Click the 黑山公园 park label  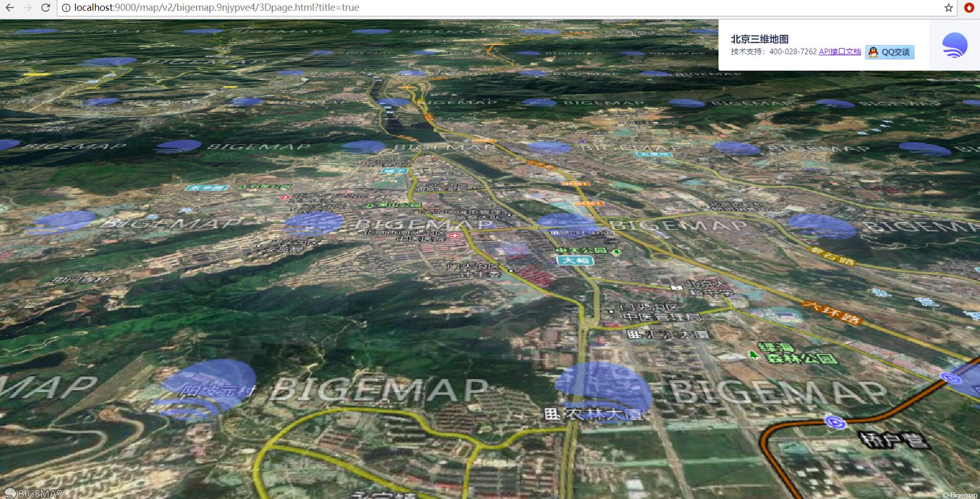click(x=399, y=205)
